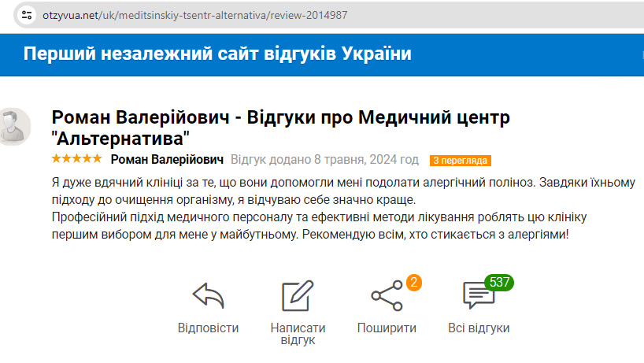Click the five-star orange rating
Image resolution: width=644 pixels, height=363 pixels.
point(76,159)
